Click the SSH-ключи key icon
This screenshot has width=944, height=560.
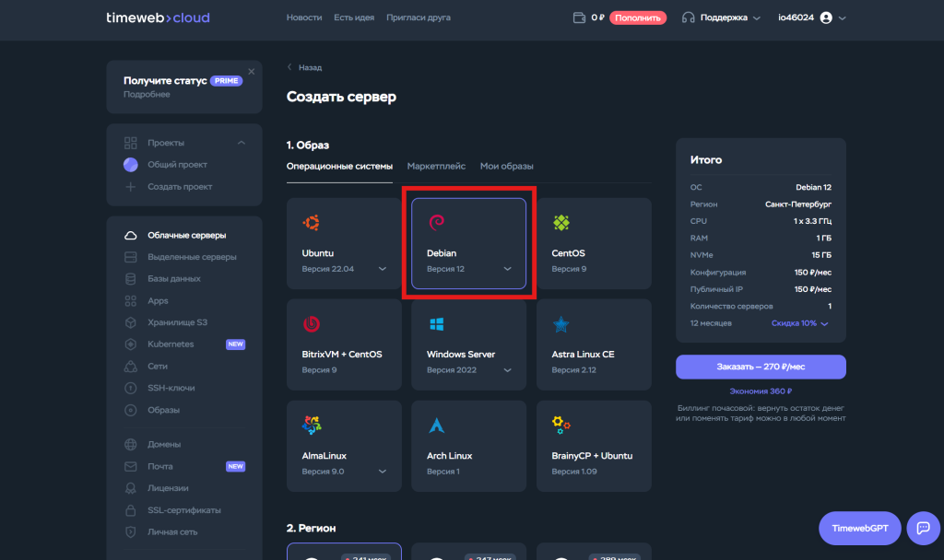point(131,388)
